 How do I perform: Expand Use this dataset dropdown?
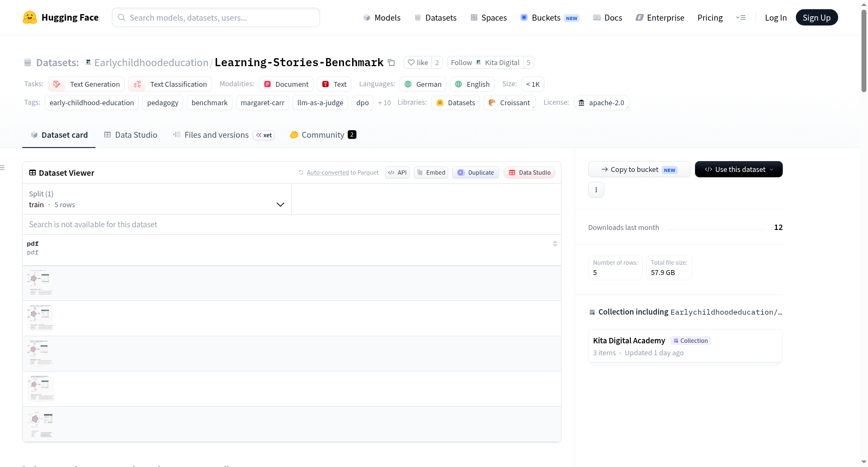click(739, 169)
